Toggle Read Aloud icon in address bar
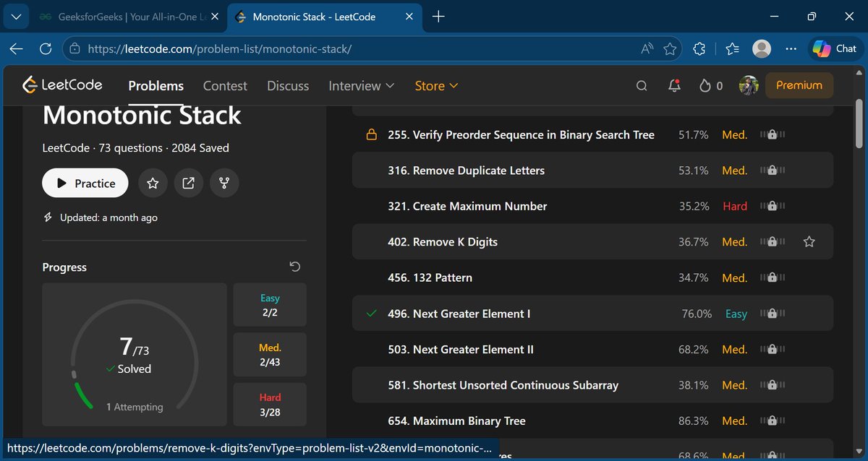The image size is (868, 461). [647, 49]
